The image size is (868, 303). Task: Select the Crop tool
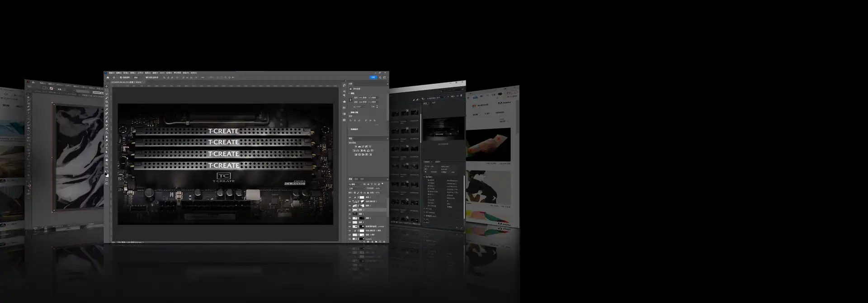(x=107, y=102)
